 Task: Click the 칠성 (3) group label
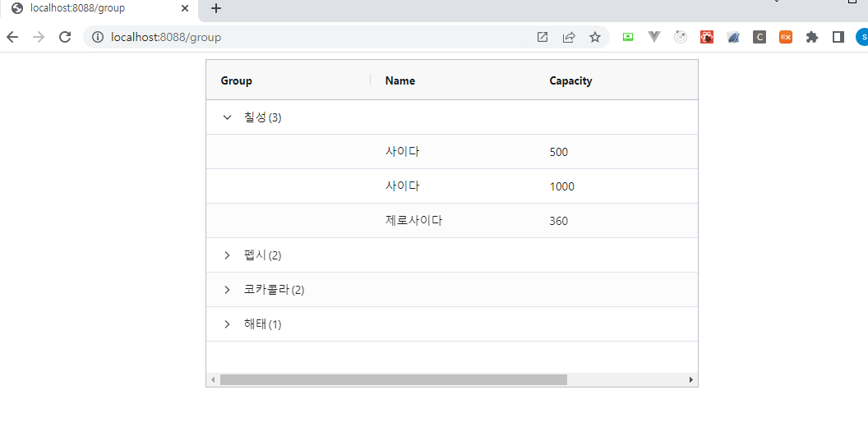coord(262,117)
